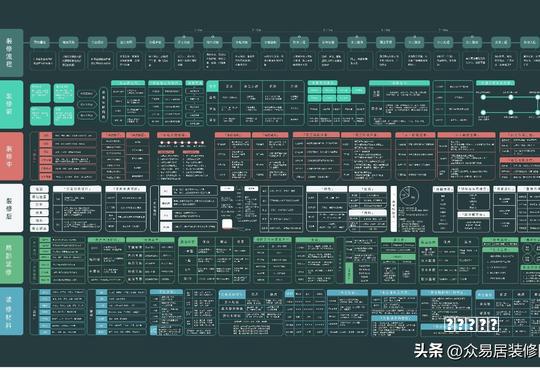The height and width of the screenshot is (370, 540).
Task: Click the white 装修后 row label
Action: (x=11, y=208)
